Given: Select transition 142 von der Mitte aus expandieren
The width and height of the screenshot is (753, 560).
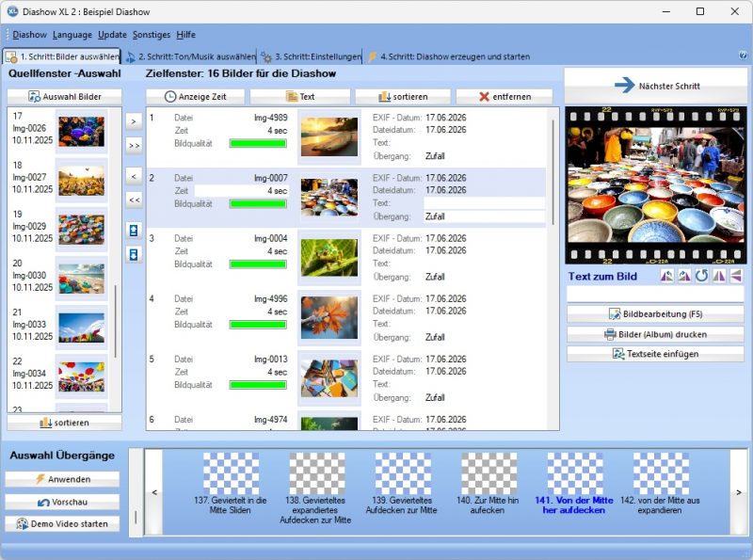Looking at the screenshot, I should pyautogui.click(x=661, y=484).
